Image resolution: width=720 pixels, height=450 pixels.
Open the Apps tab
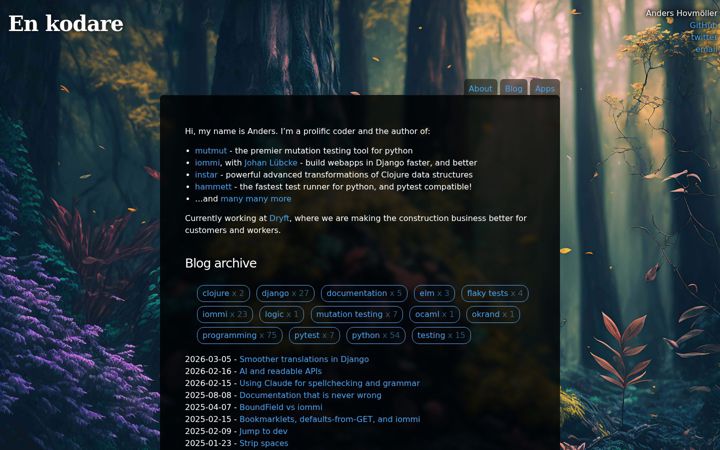click(545, 88)
